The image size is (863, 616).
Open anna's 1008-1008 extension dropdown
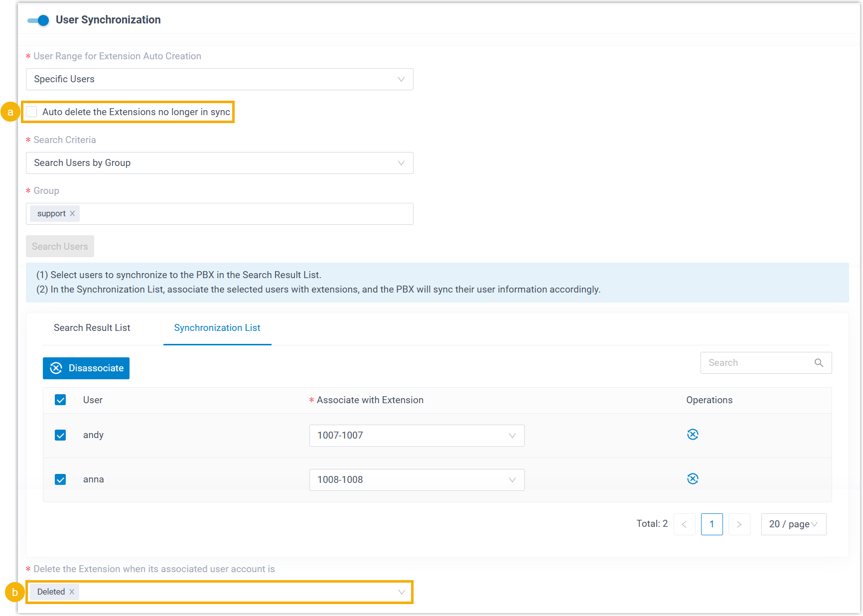click(417, 480)
